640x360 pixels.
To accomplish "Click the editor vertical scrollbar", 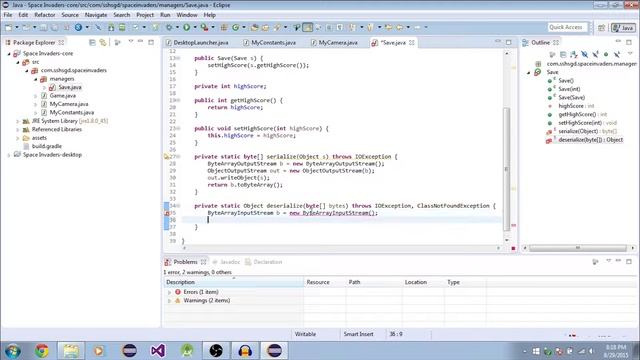I will point(507,169).
